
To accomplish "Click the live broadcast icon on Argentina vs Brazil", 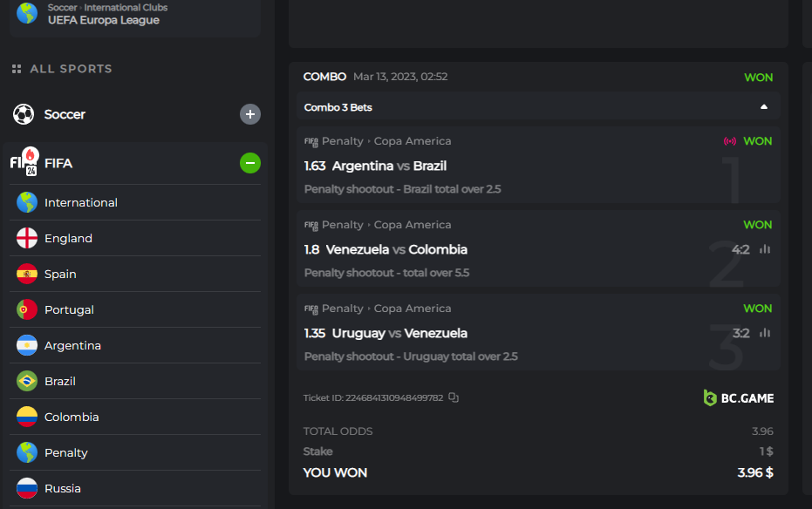I will click(730, 141).
